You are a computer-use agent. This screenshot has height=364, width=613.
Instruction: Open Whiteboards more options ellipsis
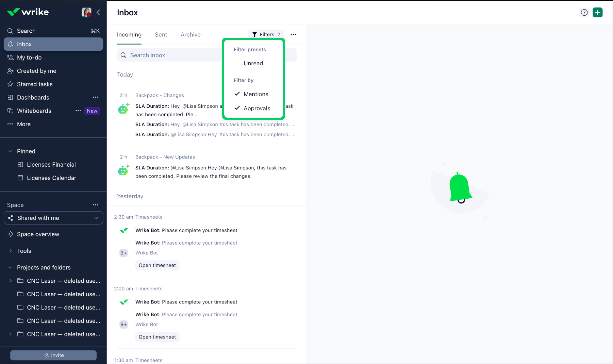[x=78, y=111]
